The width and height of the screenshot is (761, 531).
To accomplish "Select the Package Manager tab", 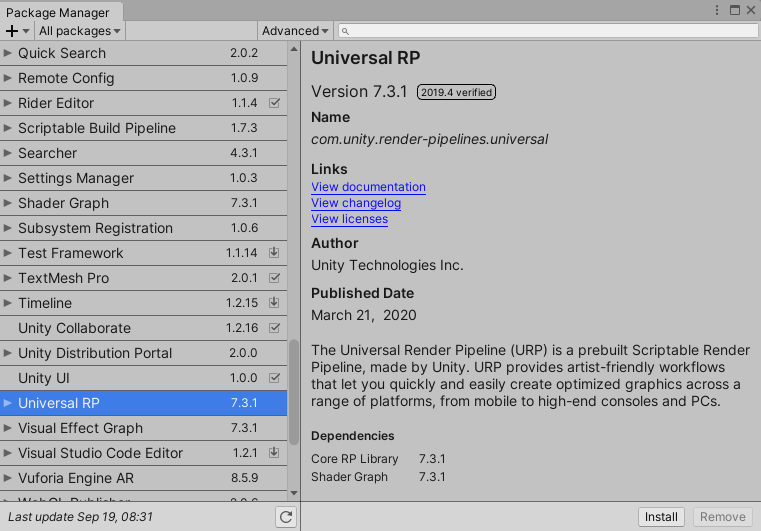I will pos(62,11).
